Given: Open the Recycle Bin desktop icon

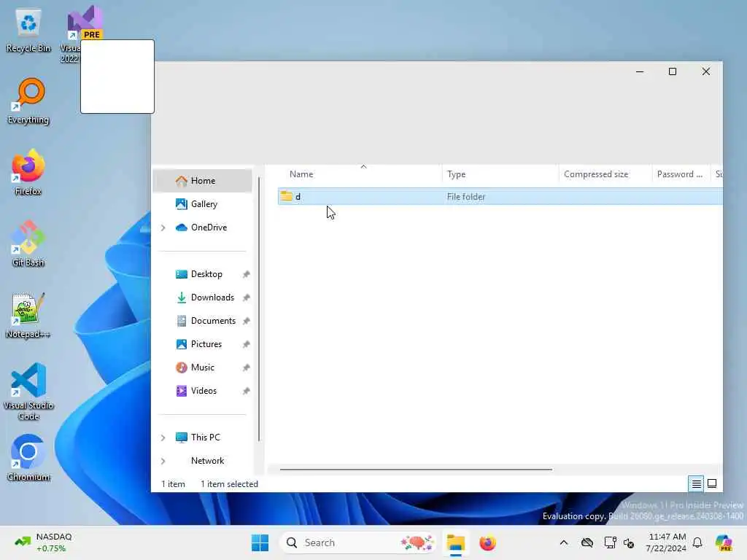Looking at the screenshot, I should coord(28,31).
